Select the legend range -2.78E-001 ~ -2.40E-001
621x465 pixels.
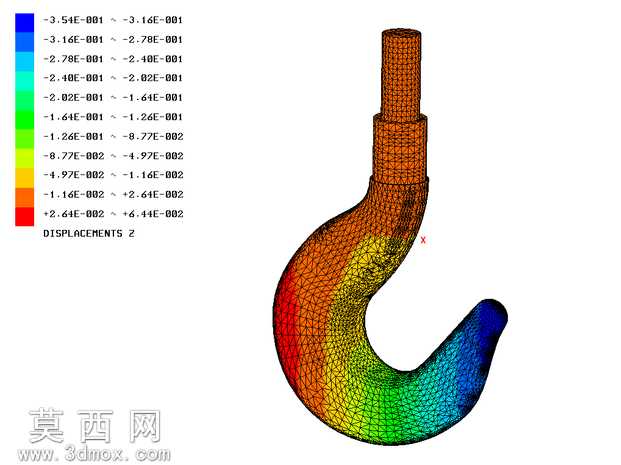pos(113,59)
